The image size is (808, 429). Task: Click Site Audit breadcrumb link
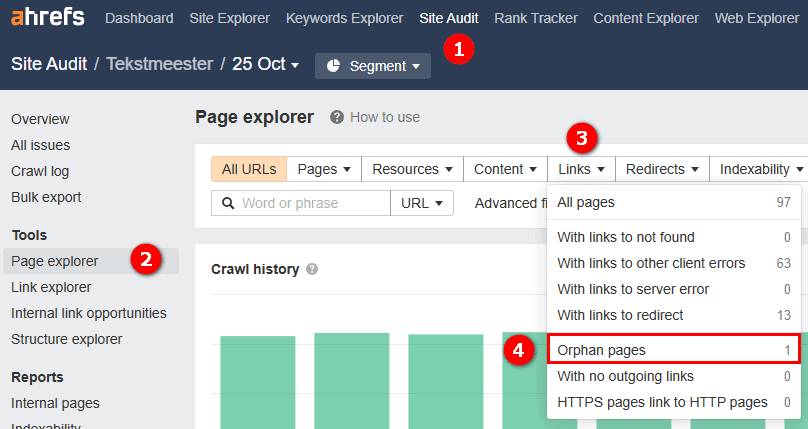pyautogui.click(x=49, y=64)
